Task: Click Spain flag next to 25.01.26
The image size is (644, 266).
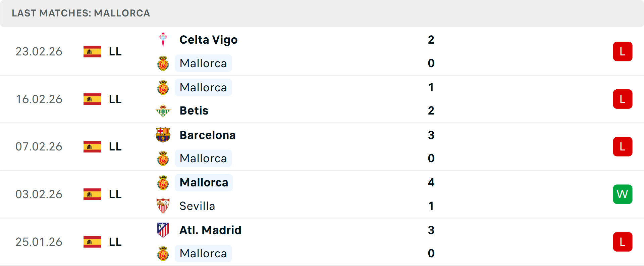Action: 92,242
